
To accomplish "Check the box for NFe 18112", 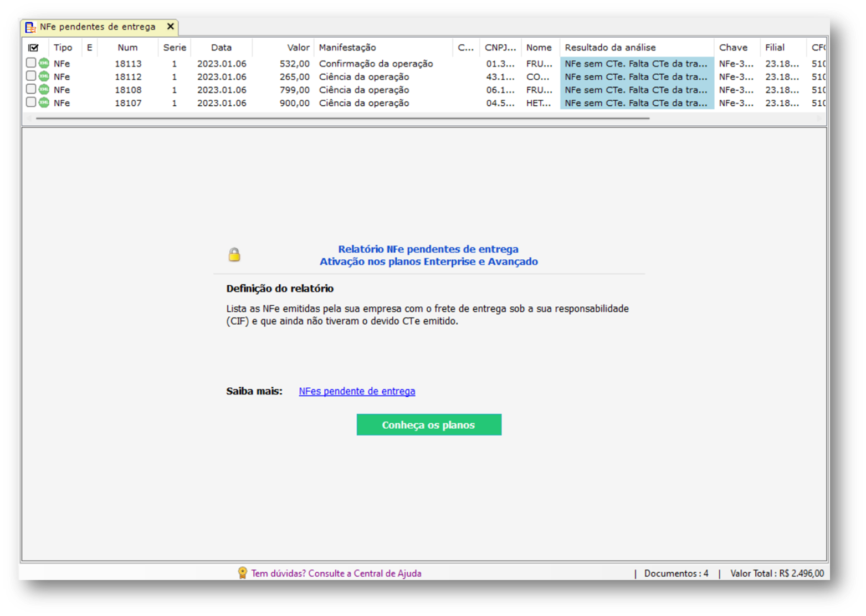I will pyautogui.click(x=31, y=76).
